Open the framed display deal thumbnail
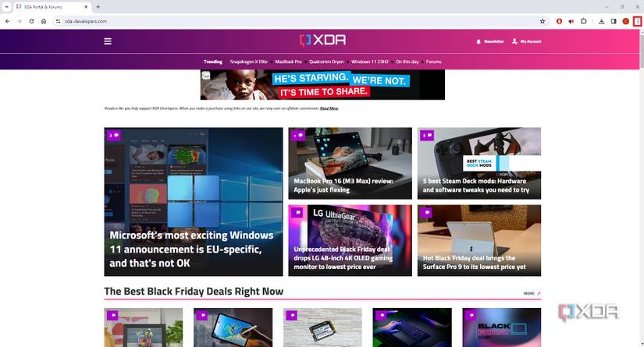The image size is (644, 347). coord(144,328)
